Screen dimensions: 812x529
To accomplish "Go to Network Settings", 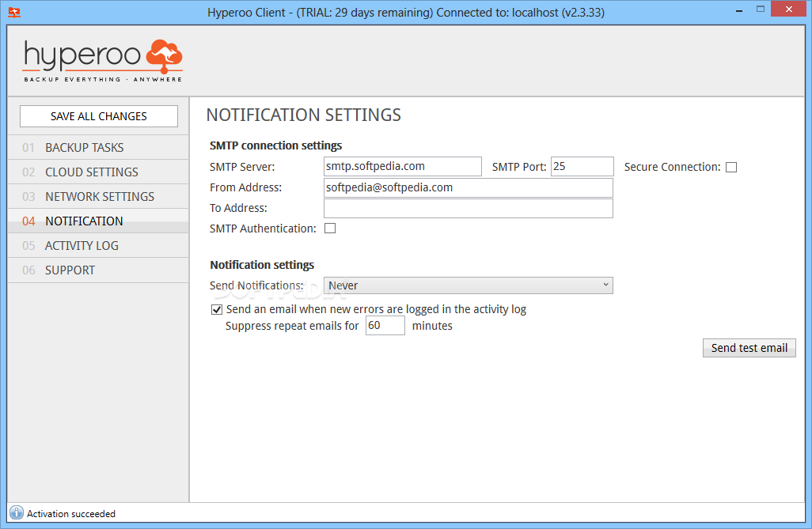I will tap(98, 197).
